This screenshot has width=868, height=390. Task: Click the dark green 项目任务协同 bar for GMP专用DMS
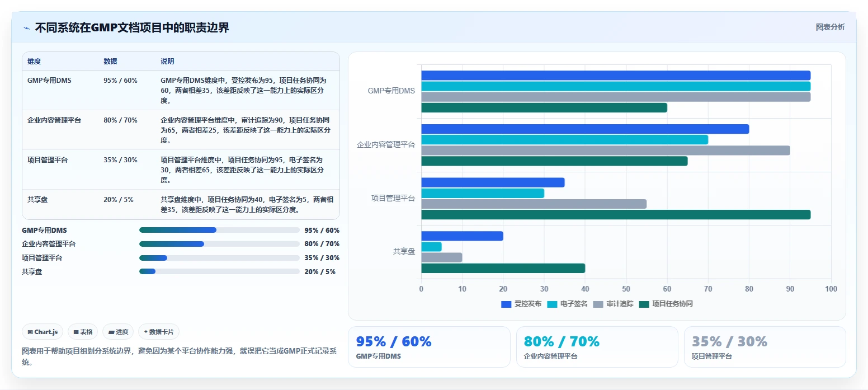[x=544, y=107]
